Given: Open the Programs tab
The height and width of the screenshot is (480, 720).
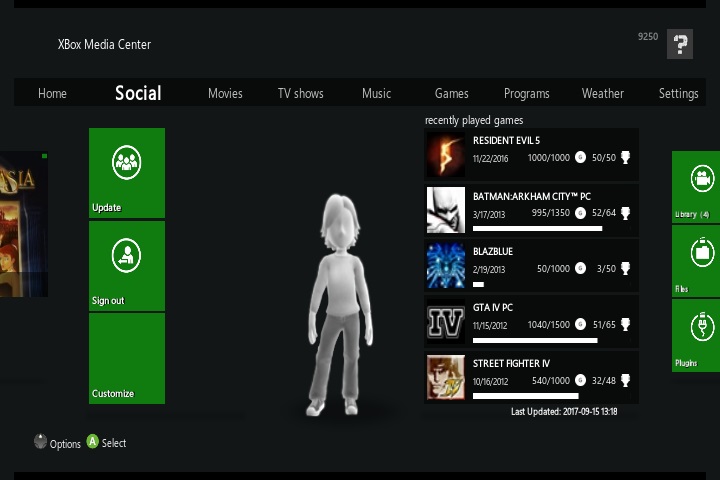Looking at the screenshot, I should [x=527, y=93].
